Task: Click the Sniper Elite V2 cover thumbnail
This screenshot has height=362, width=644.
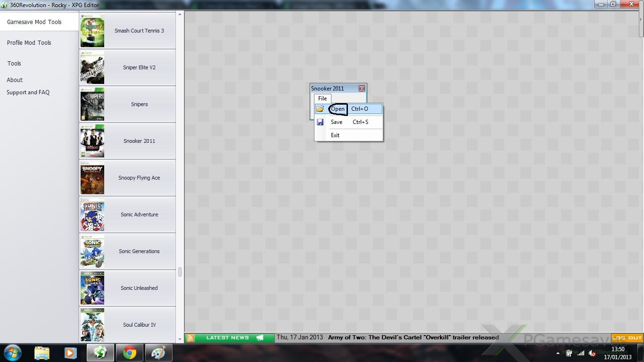Action: pyautogui.click(x=92, y=68)
